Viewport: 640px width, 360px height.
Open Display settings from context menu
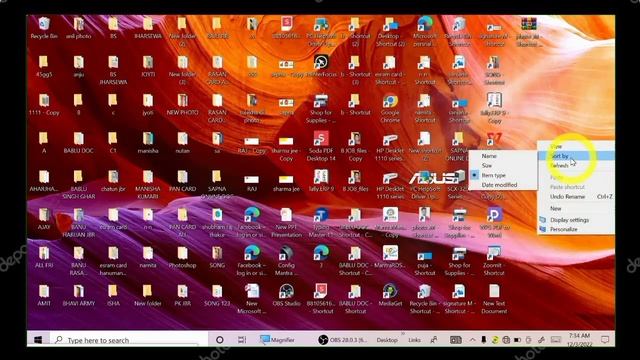click(x=576, y=220)
